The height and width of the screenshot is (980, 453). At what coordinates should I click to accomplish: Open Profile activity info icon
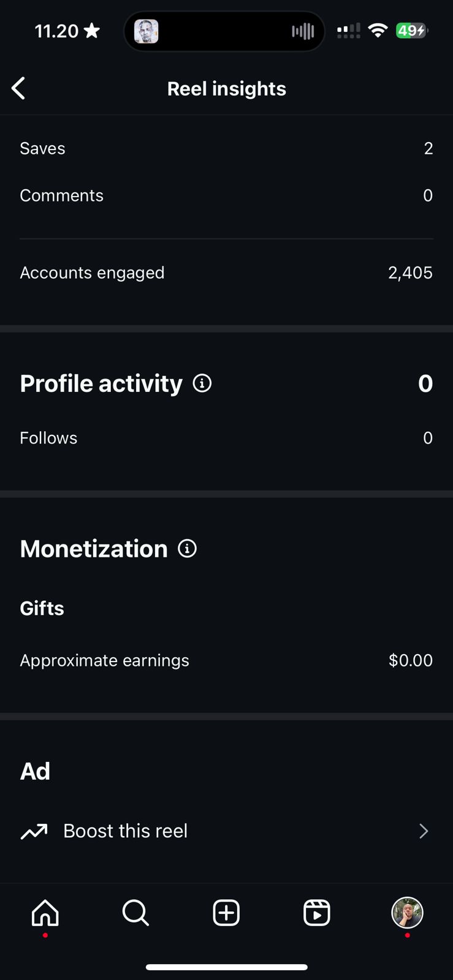pyautogui.click(x=202, y=383)
